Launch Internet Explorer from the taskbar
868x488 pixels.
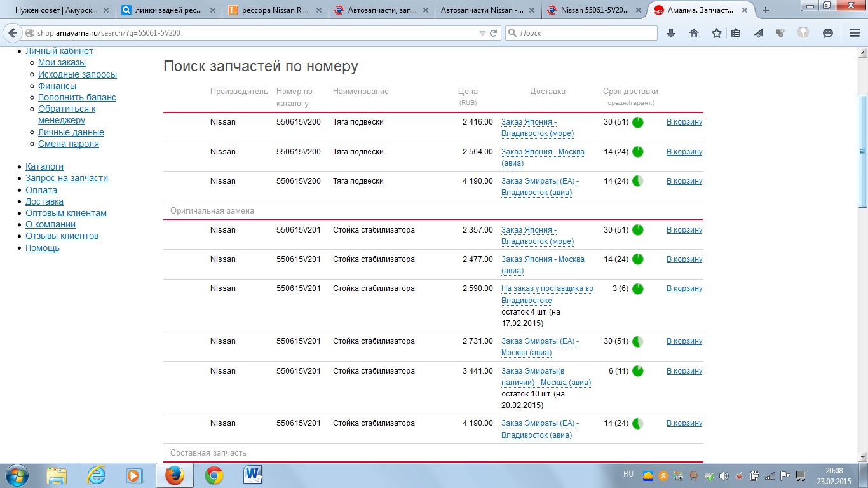point(96,475)
